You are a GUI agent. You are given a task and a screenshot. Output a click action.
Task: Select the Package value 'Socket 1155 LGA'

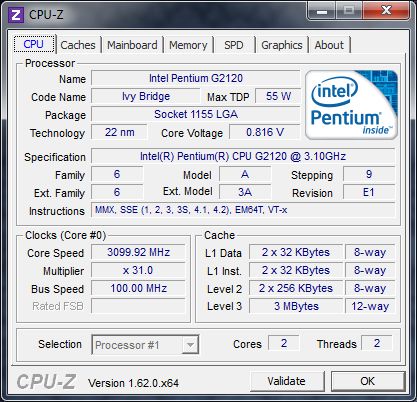[x=196, y=114]
